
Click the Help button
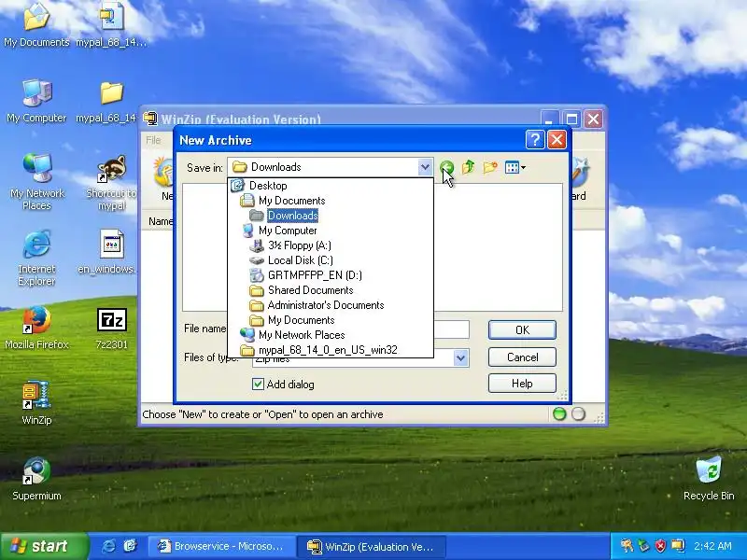tap(522, 384)
